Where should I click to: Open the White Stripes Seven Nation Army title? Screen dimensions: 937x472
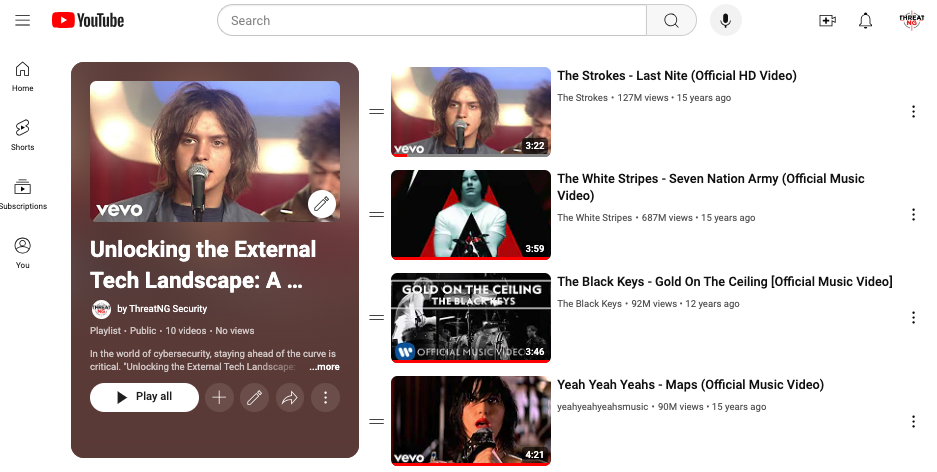[x=711, y=187]
